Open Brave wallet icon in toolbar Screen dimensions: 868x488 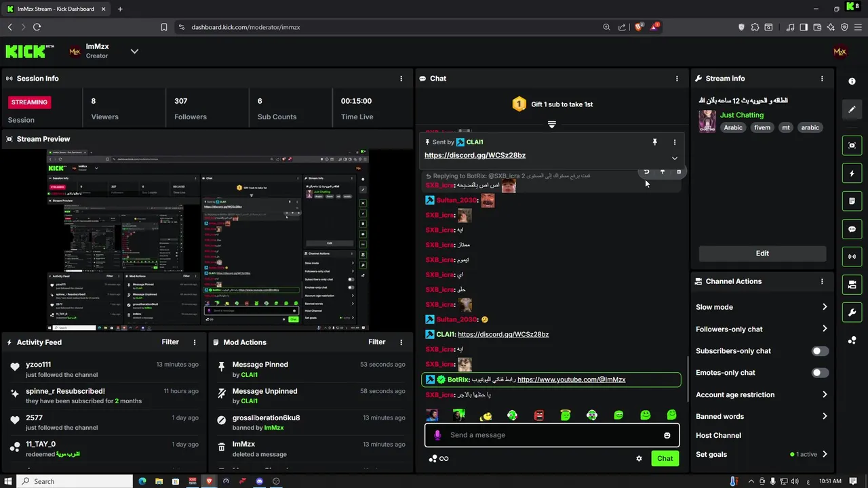pyautogui.click(x=817, y=27)
